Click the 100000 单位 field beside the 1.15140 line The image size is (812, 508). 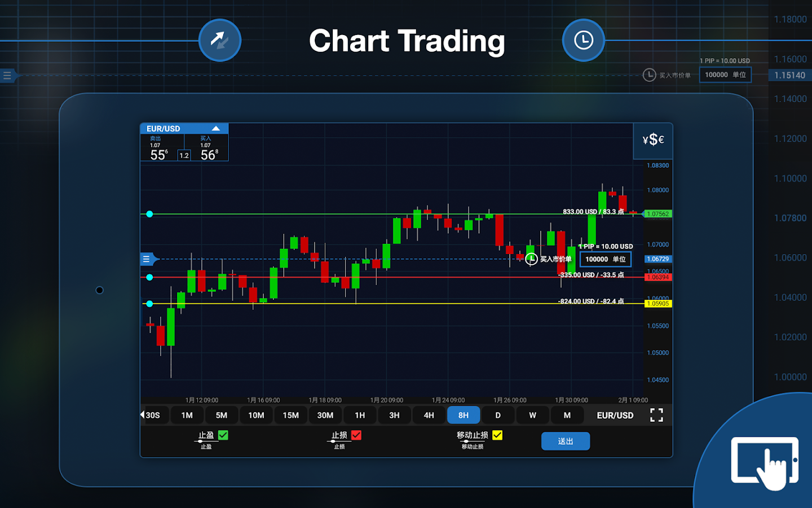(x=726, y=75)
